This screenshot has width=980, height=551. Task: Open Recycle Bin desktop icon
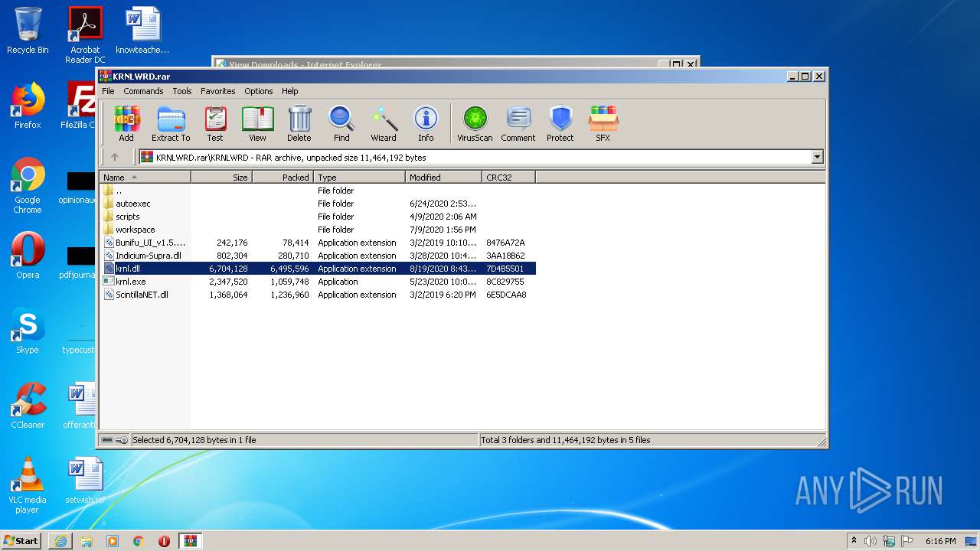28,31
